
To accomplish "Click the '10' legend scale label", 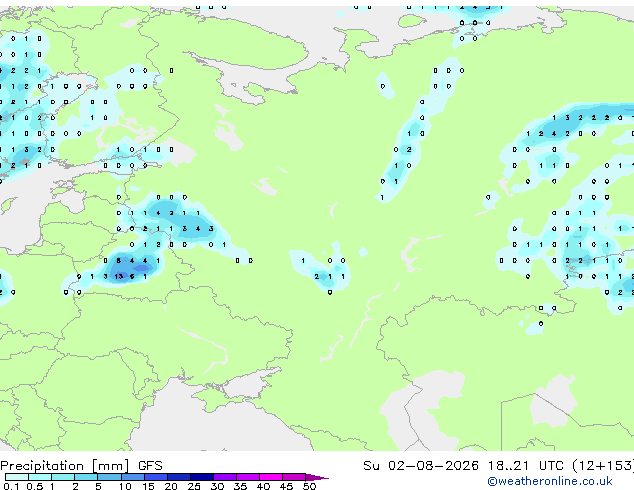I will coord(125,486).
